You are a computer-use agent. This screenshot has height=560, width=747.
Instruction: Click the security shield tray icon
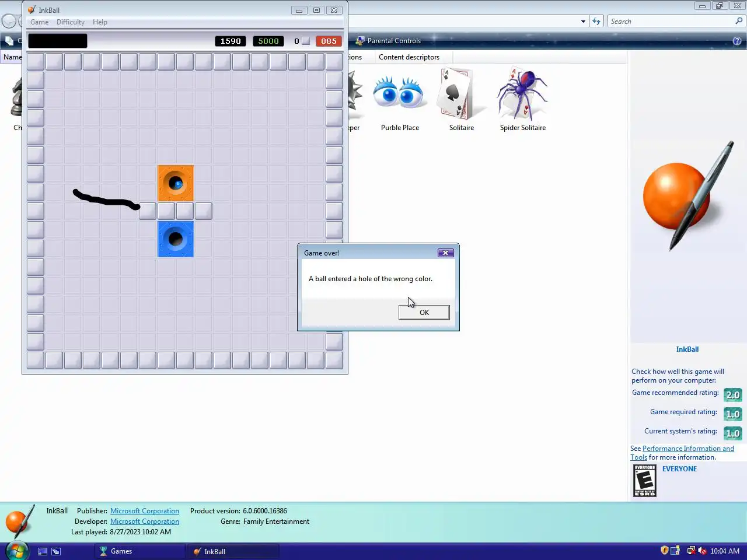tap(664, 551)
